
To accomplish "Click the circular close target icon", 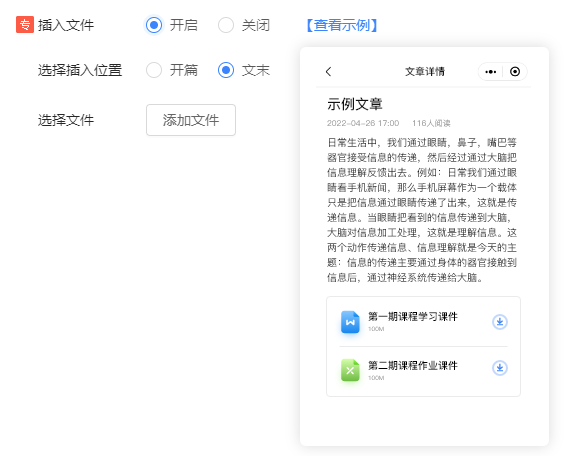I will [515, 71].
